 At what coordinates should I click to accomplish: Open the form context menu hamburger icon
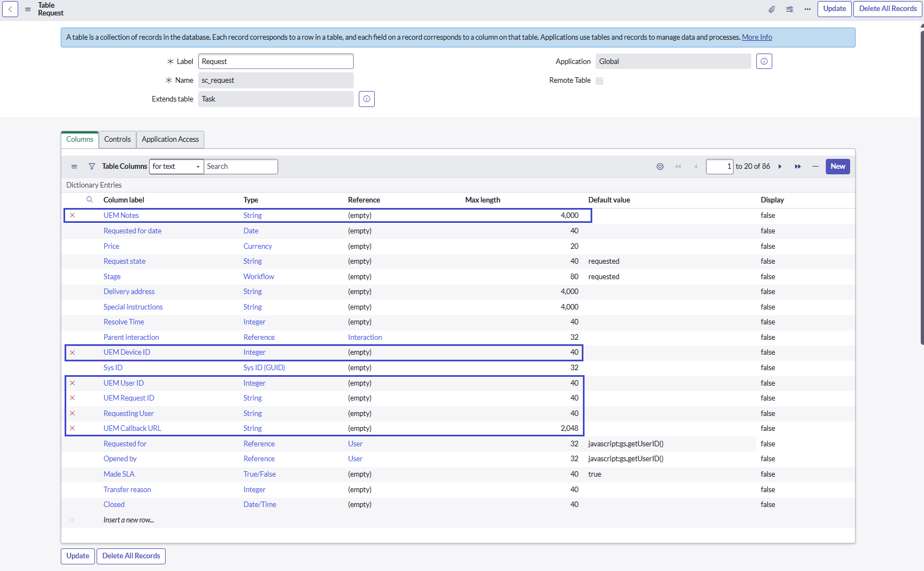28,9
